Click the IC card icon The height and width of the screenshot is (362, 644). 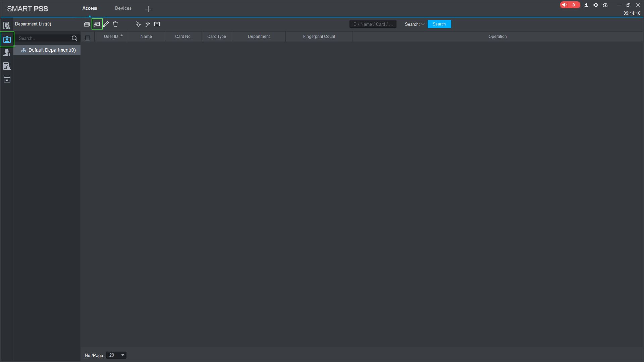click(157, 24)
